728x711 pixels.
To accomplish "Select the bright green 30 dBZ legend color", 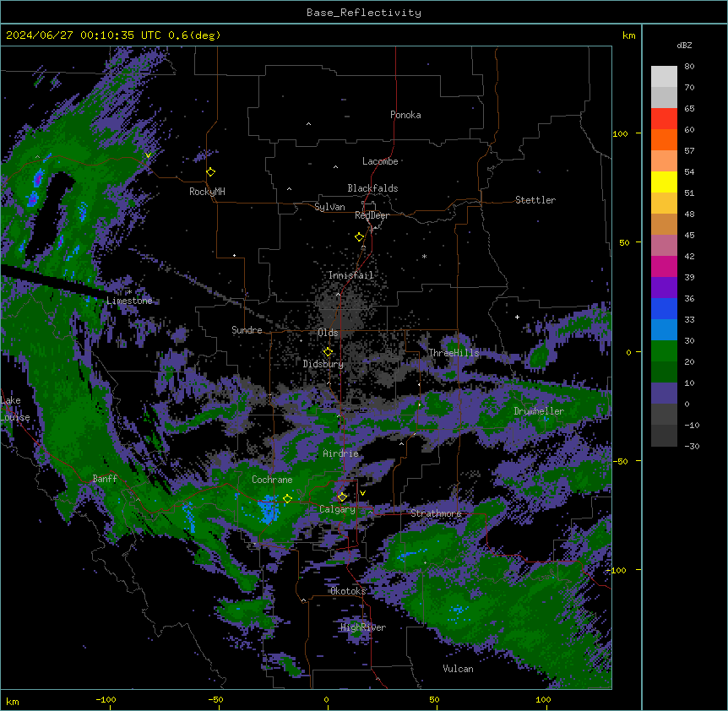I will click(664, 351).
